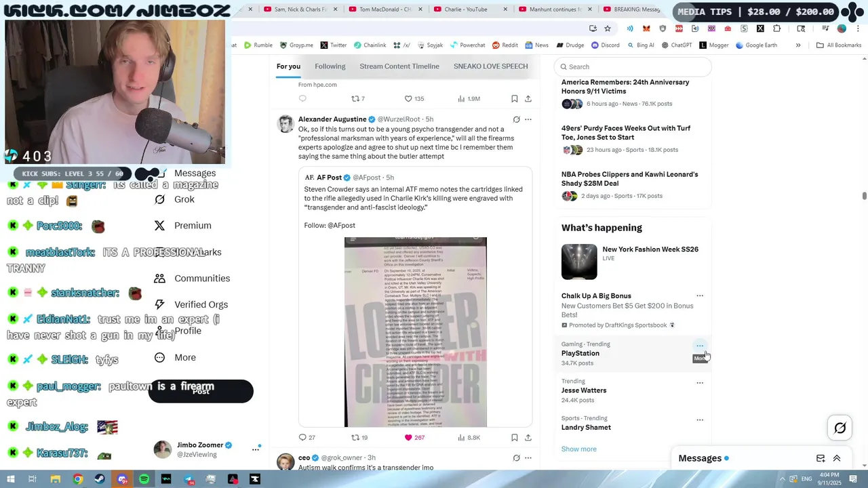The height and width of the screenshot is (488, 868).
Task: Open more menu on ceo's post
Action: (528, 458)
